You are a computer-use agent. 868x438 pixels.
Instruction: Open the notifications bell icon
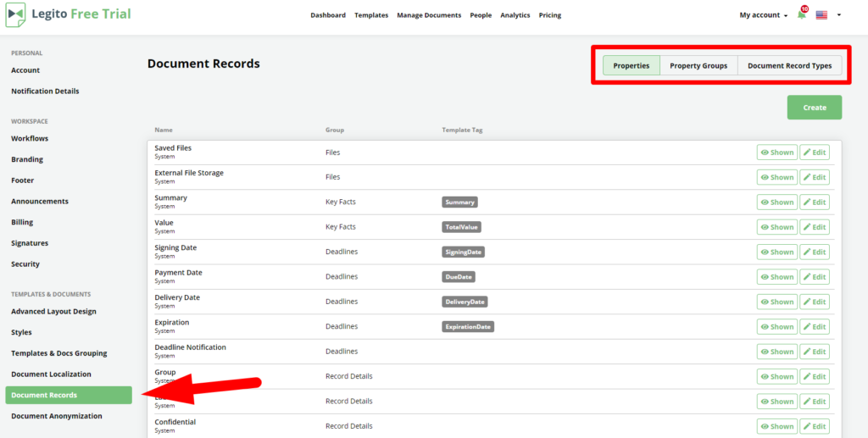pos(801,15)
